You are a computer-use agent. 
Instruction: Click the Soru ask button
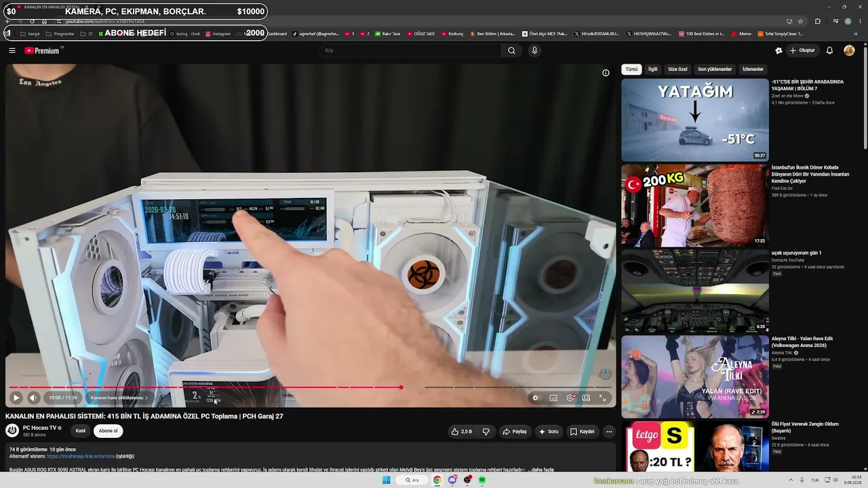tap(548, 432)
